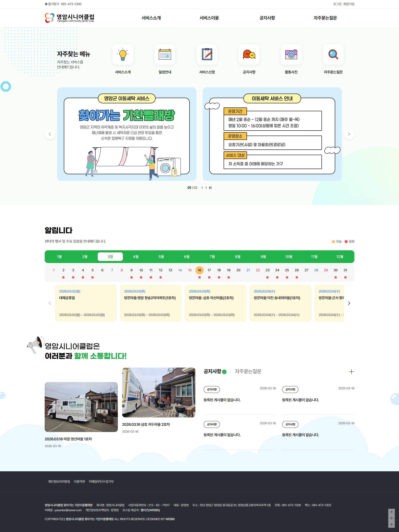
Task: Click the plus icon beside notices
Action: (351, 372)
